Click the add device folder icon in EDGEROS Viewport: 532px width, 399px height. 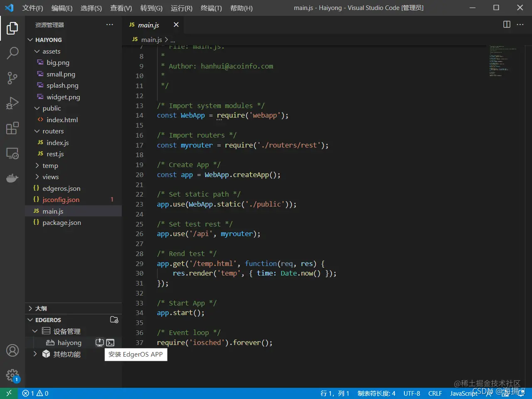pos(114,320)
